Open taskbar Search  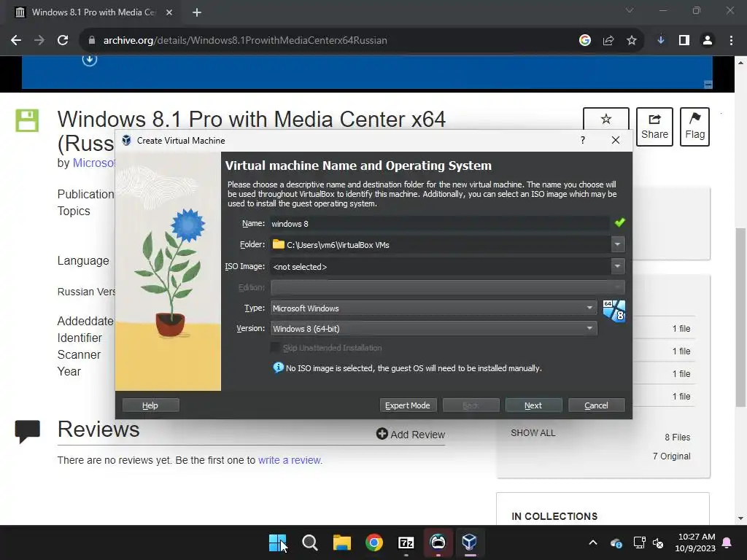click(309, 542)
